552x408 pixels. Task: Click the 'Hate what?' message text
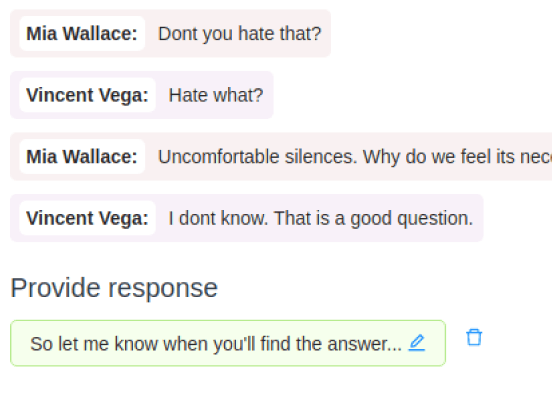216,95
